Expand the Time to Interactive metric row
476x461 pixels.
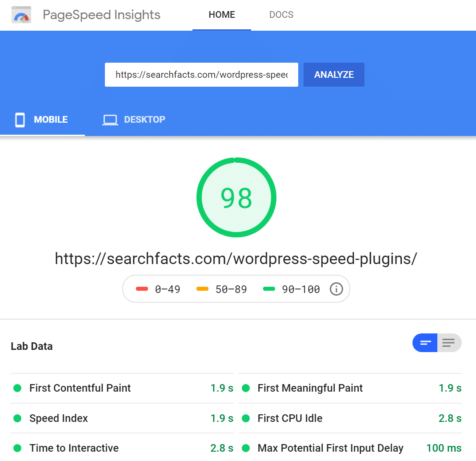74,448
